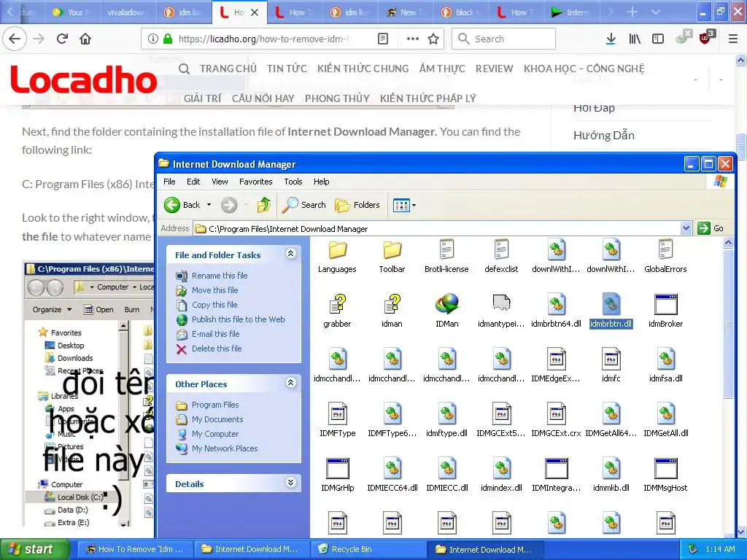Collapse the File and Folder Tasks panel

pyautogui.click(x=290, y=253)
